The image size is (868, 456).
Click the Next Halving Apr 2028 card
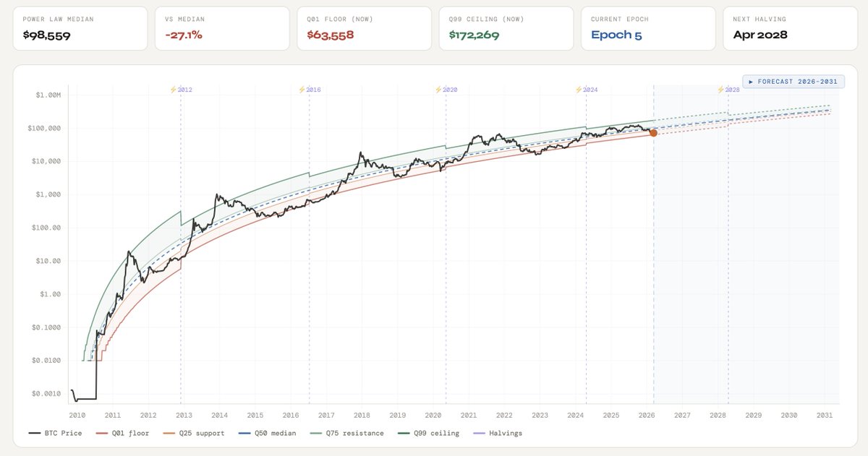[x=789, y=29]
